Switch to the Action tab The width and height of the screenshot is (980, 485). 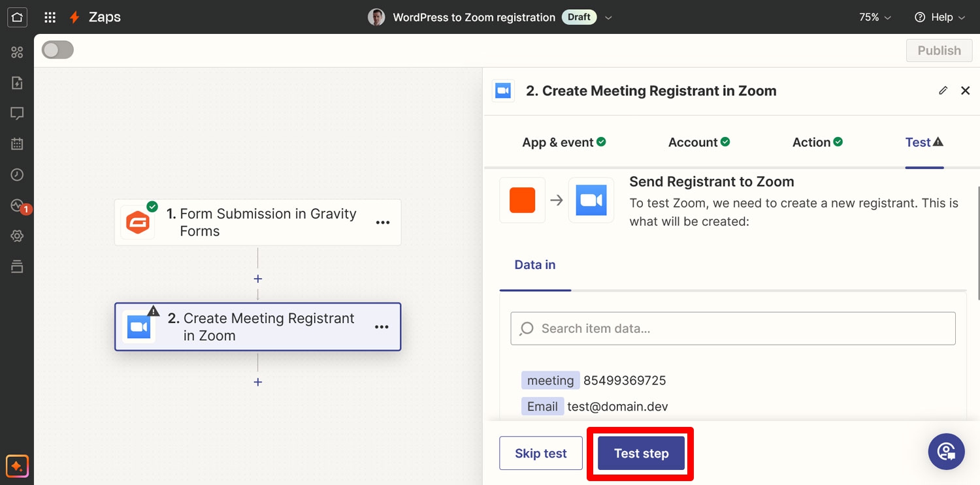(817, 142)
